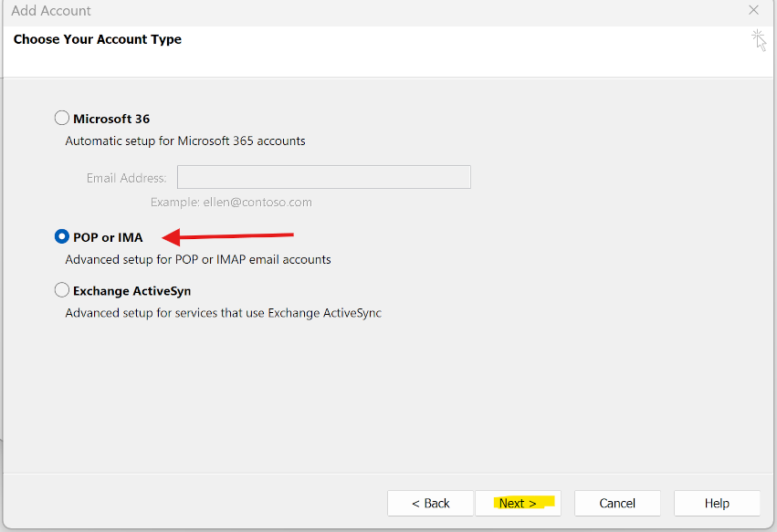
Task: Select the Exchange ActiveSync radio button
Action: (61, 290)
